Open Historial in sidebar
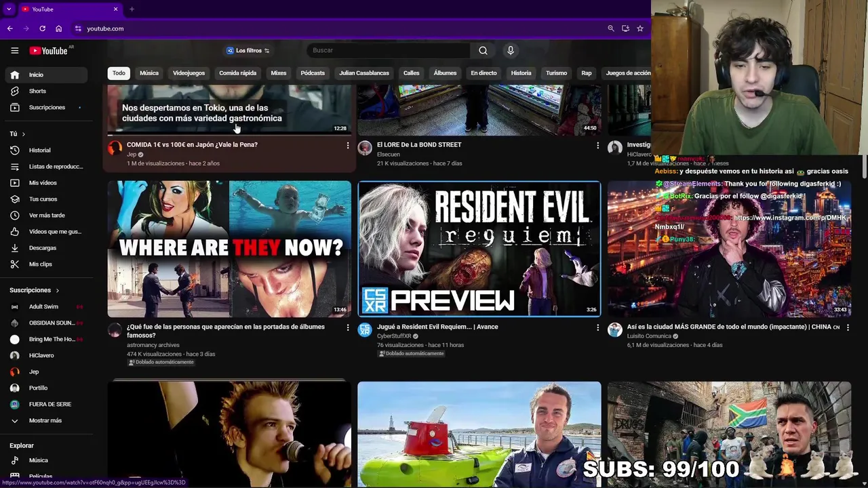The image size is (868, 488). (45, 150)
